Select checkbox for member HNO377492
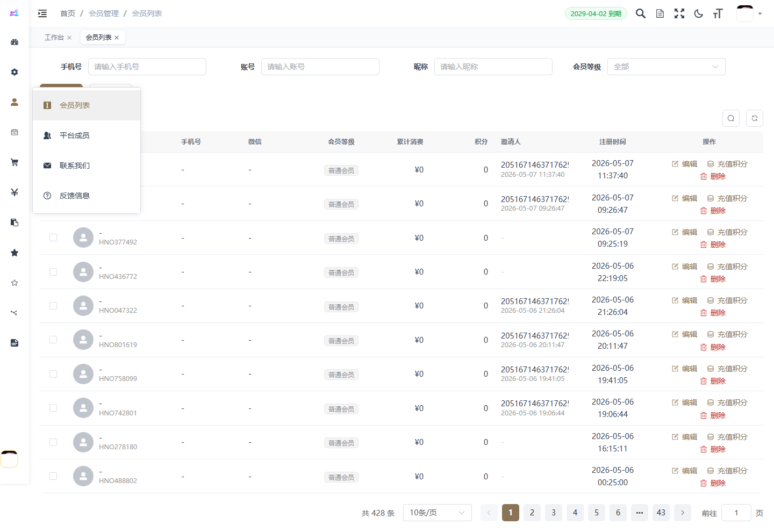This screenshot has width=774, height=532. click(x=53, y=238)
